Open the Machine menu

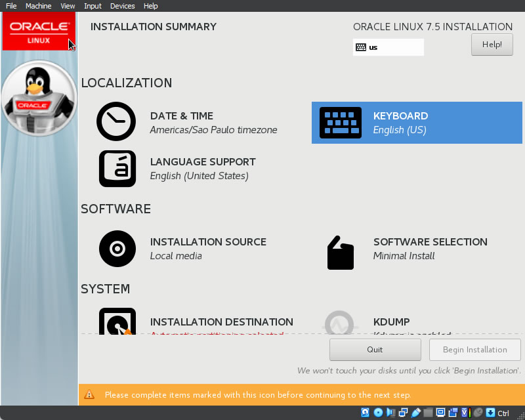(x=39, y=6)
